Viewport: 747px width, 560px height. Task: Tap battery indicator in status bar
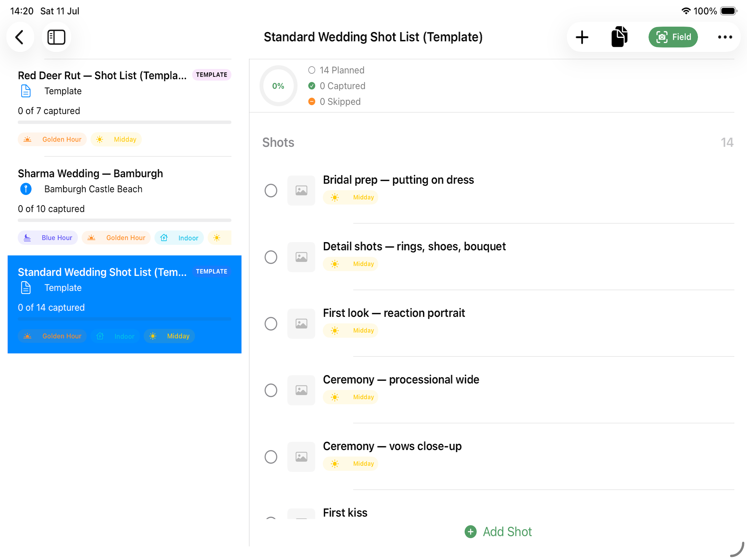[729, 11]
